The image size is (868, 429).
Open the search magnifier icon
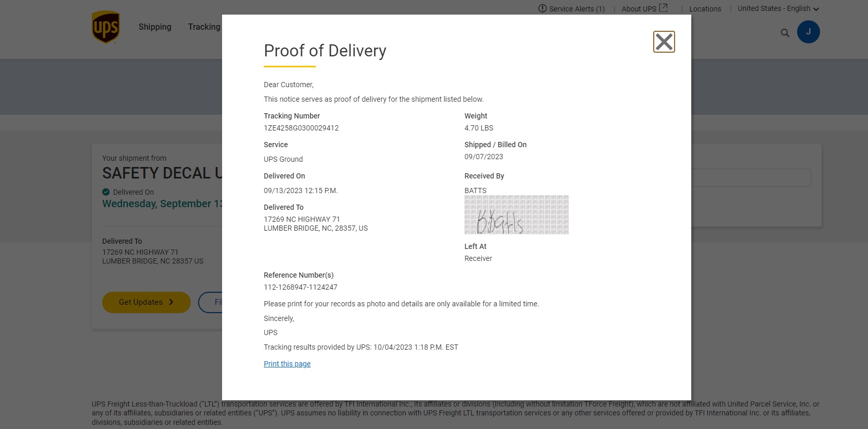point(785,33)
